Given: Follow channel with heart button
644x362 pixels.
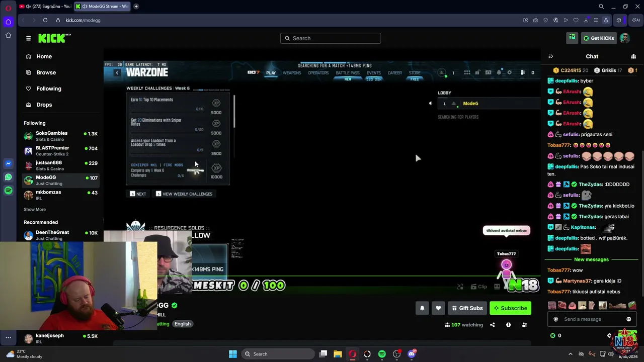Looking at the screenshot, I should tap(438, 308).
